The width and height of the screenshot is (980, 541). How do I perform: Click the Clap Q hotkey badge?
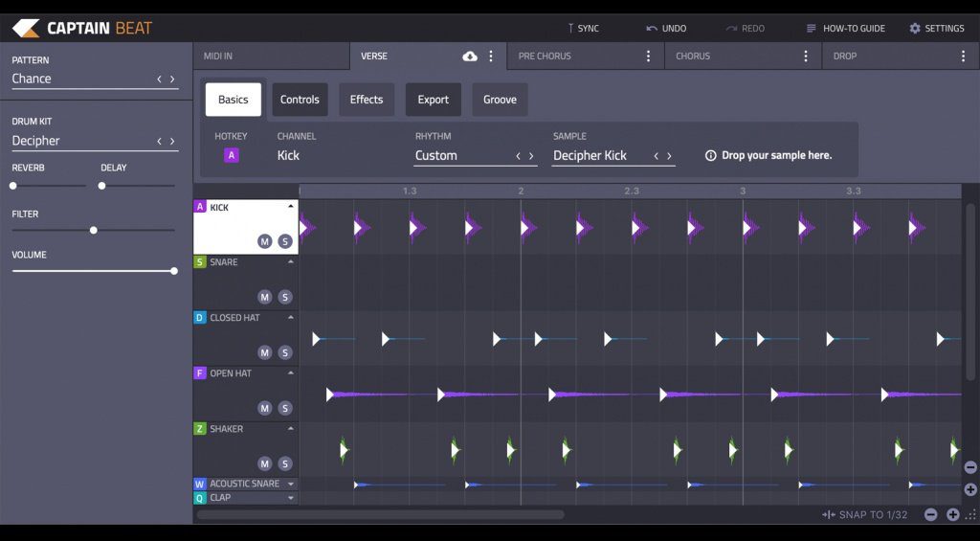point(200,498)
